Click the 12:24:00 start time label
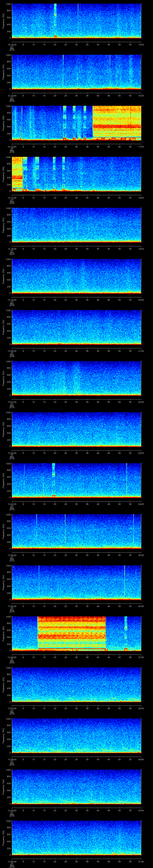 (x=12, y=555)
